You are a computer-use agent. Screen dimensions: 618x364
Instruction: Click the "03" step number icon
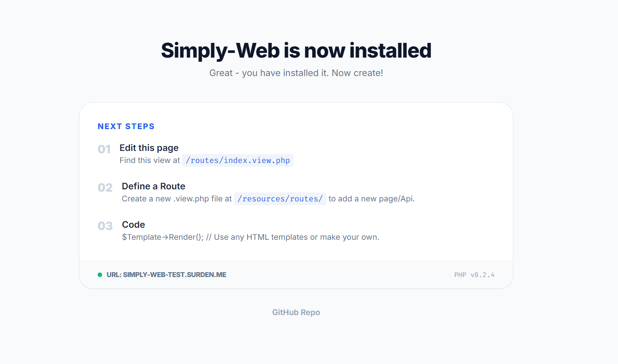coord(105,226)
